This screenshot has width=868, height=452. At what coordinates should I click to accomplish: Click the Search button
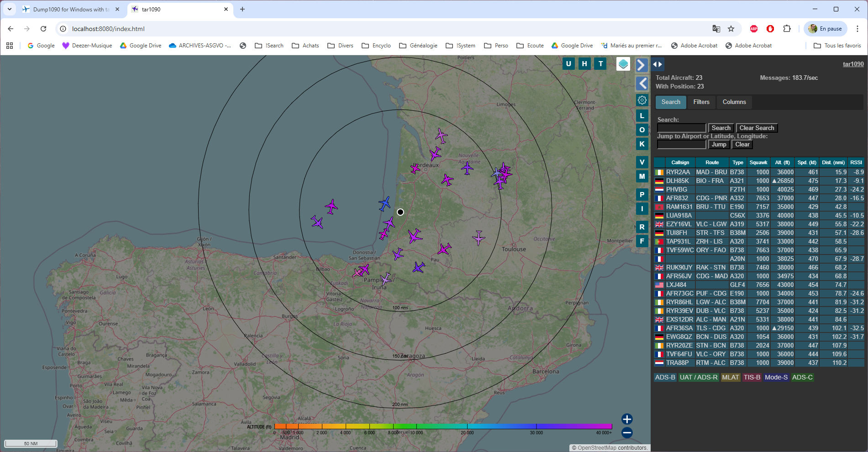721,128
